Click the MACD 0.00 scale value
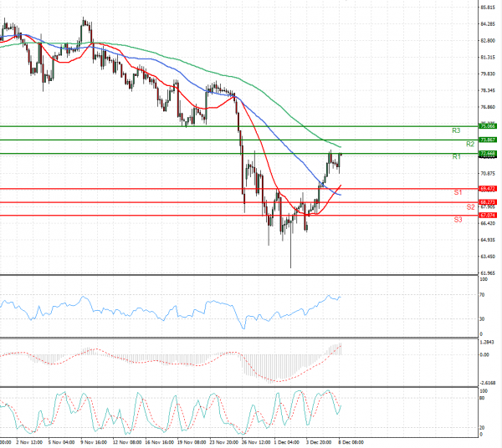The height and width of the screenshot is (448, 502). [484, 354]
